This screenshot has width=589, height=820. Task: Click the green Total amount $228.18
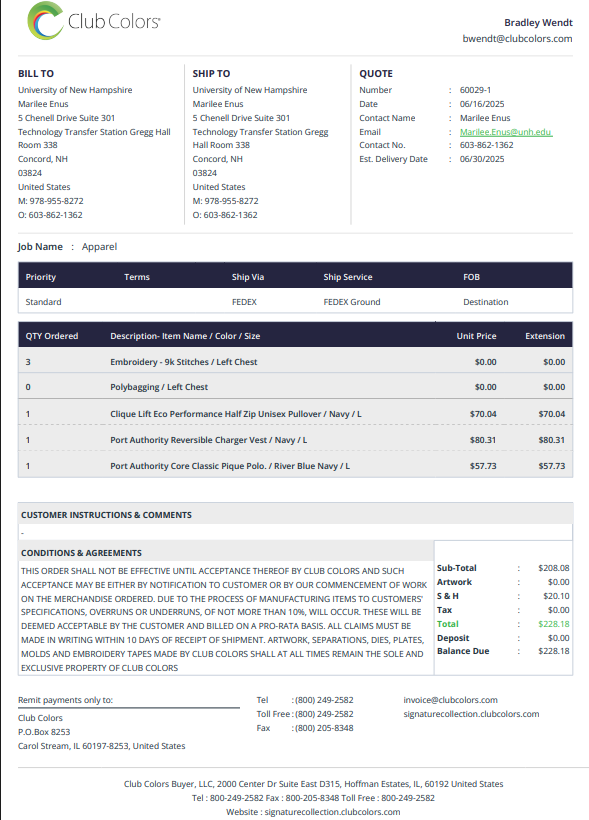click(x=553, y=624)
